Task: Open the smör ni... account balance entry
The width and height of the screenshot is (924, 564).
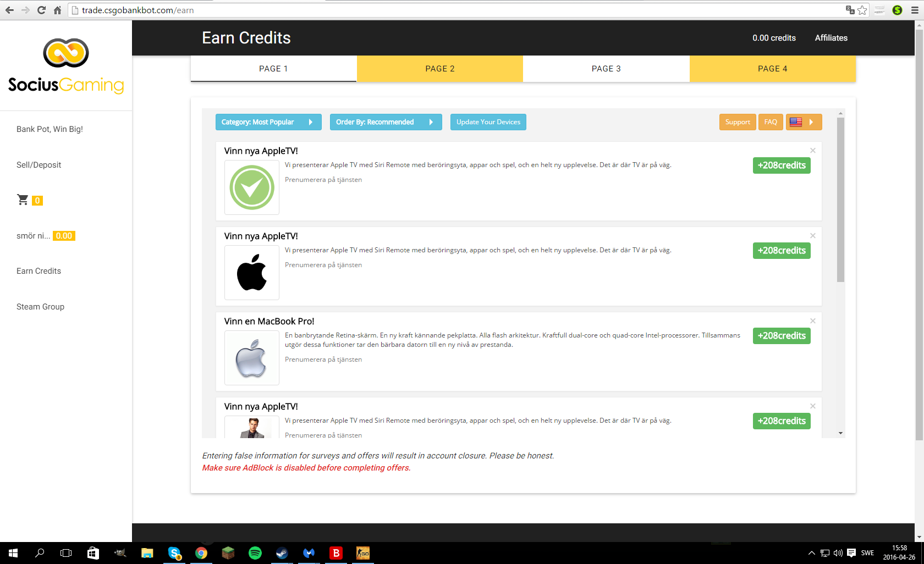Action: (46, 236)
